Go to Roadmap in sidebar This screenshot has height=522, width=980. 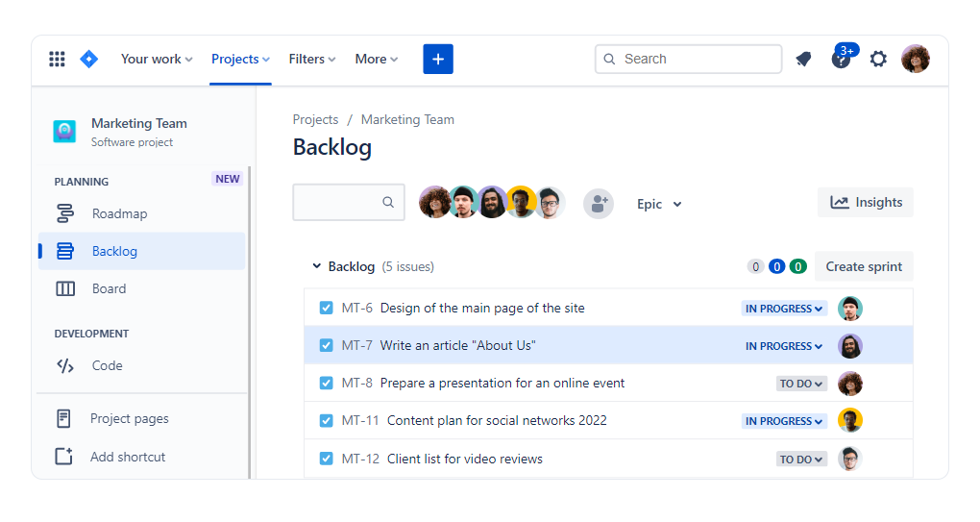142,213
